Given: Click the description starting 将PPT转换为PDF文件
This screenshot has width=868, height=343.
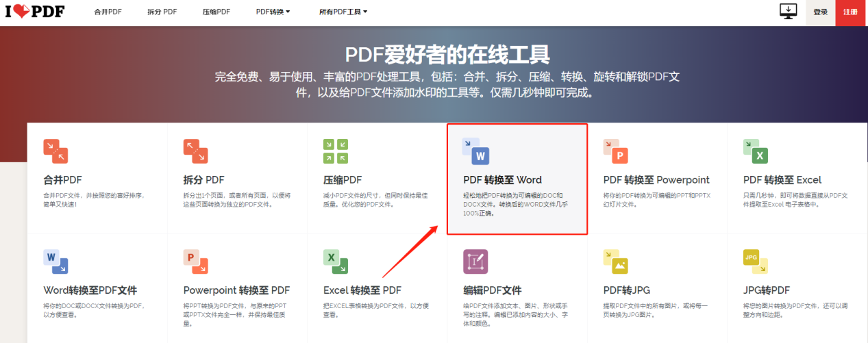Looking at the screenshot, I should click(x=236, y=314).
